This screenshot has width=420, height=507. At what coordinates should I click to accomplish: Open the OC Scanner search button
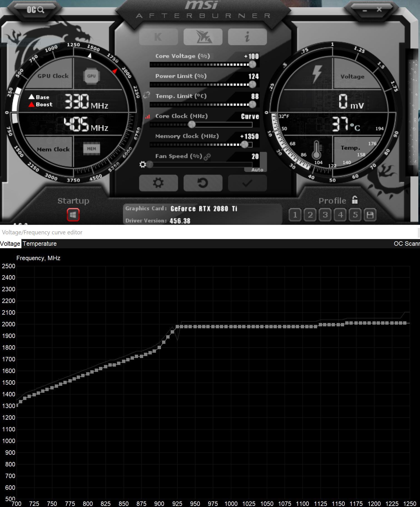35,10
